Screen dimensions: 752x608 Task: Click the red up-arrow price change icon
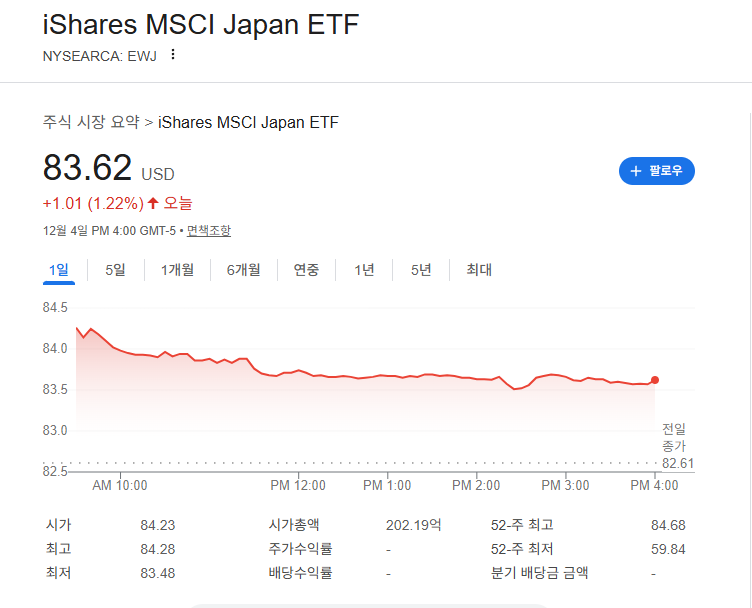coord(153,203)
